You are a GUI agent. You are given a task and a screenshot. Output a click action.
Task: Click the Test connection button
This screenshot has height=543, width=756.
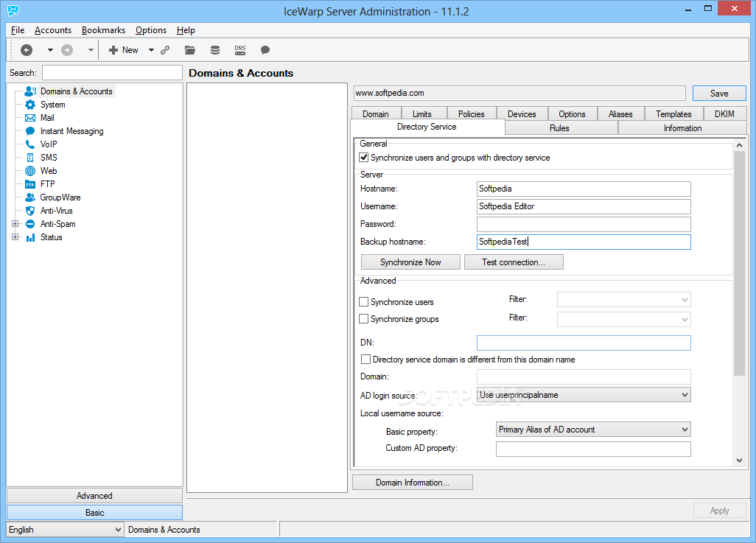514,262
